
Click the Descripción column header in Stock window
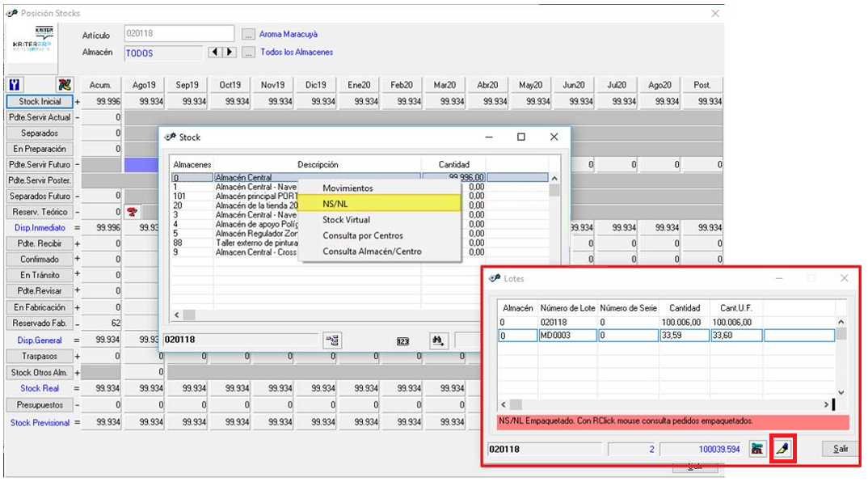(318, 164)
